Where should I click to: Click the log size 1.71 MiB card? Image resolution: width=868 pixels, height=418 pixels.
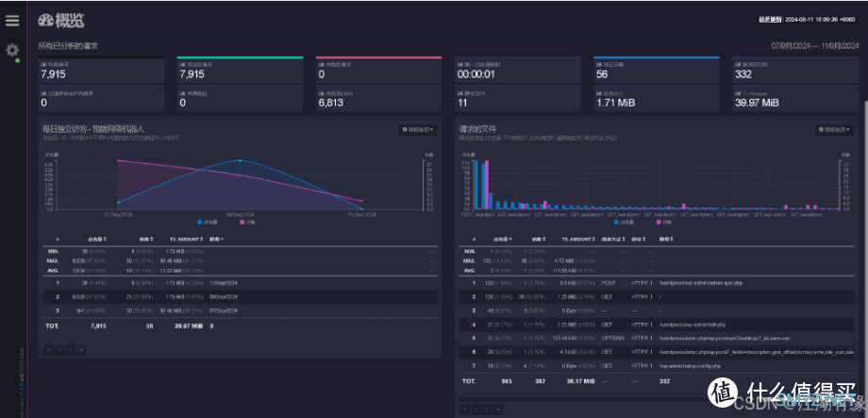(x=657, y=98)
